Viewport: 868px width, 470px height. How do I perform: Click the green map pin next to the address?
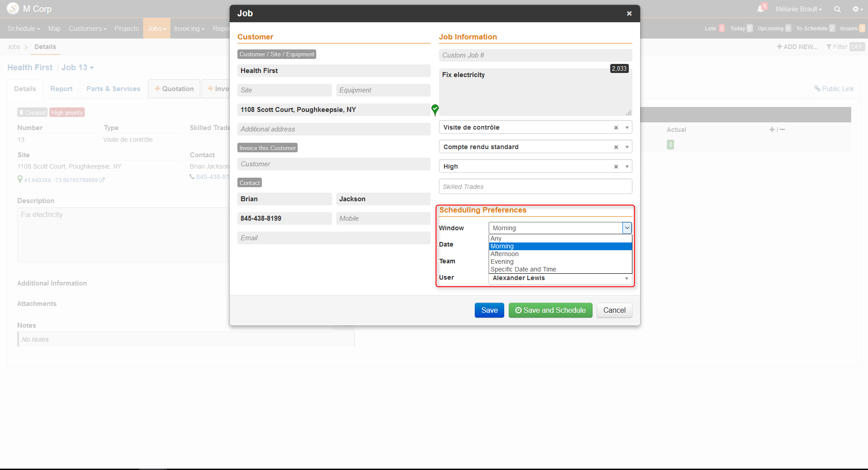tap(435, 110)
